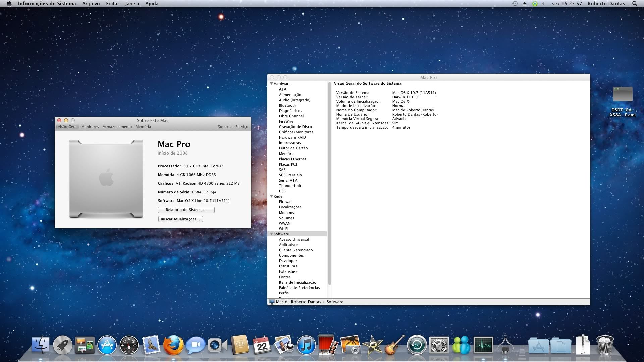Image resolution: width=644 pixels, height=362 pixels.
Task: Click System Information chip icon in Dock
Action: pyautogui.click(x=505, y=345)
